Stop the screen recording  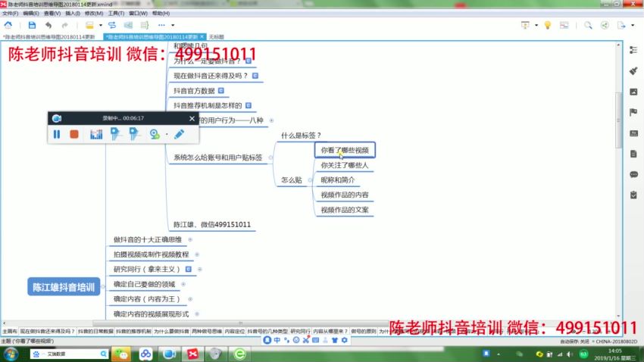(x=74, y=134)
